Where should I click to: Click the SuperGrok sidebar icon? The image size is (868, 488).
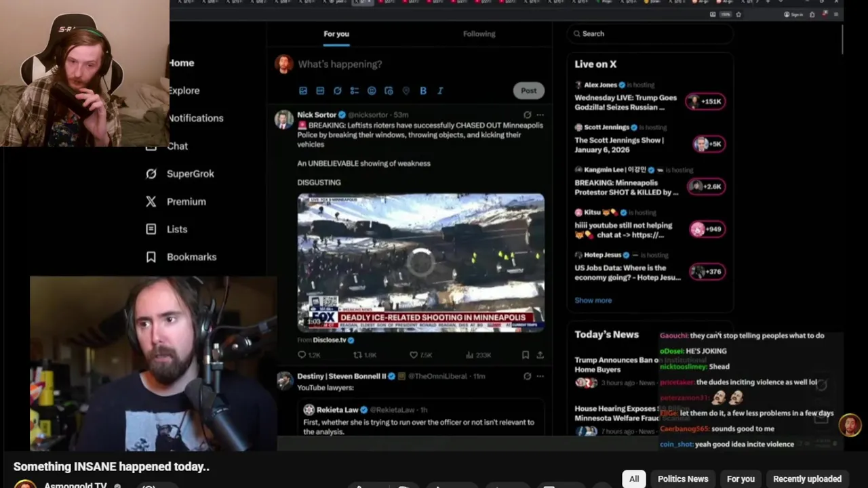151,174
